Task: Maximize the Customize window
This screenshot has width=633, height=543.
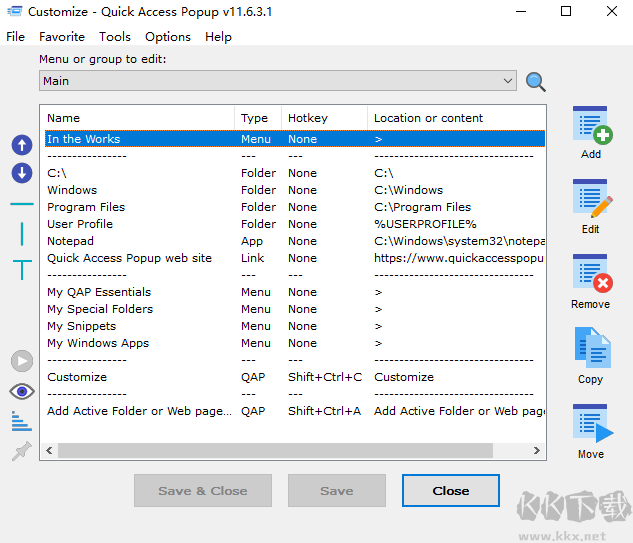Action: [566, 11]
